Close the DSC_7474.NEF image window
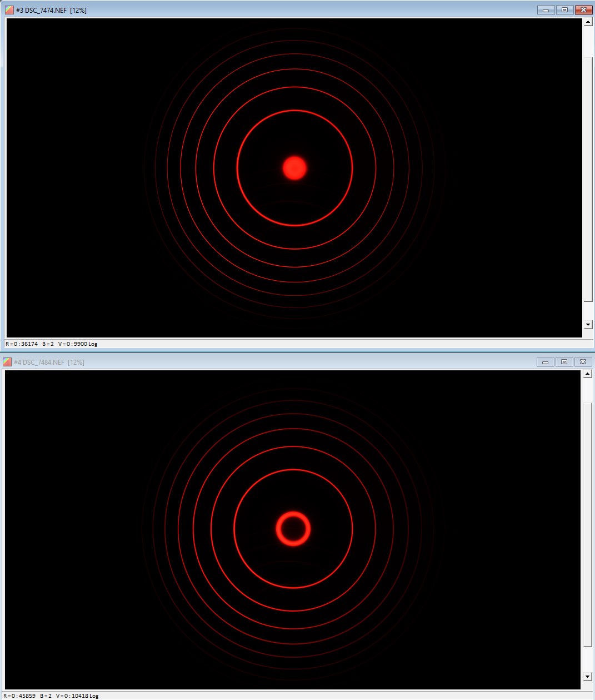This screenshot has height=700, width=595. [583, 10]
